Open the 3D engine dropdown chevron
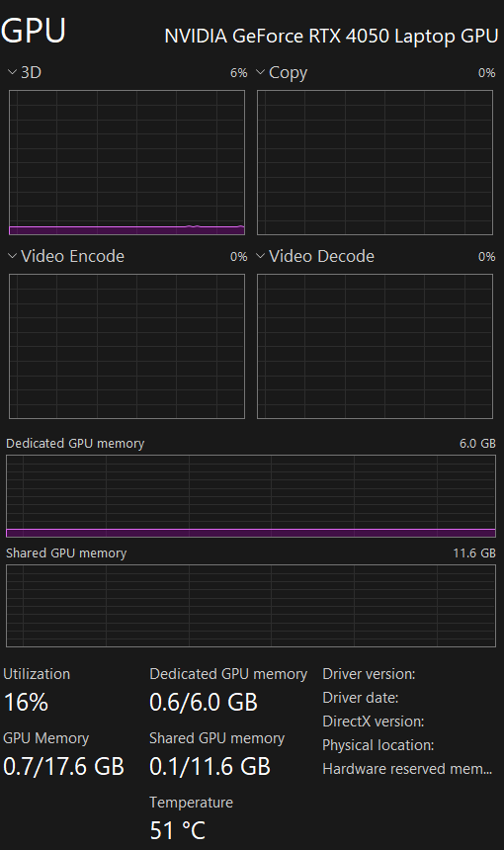 click(x=13, y=72)
